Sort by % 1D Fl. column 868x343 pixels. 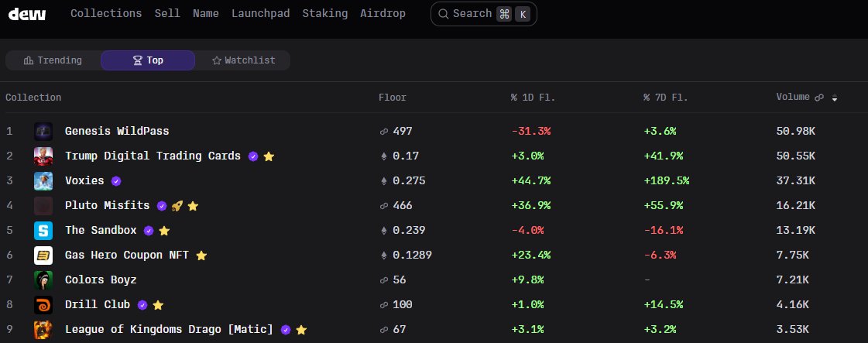click(x=533, y=98)
